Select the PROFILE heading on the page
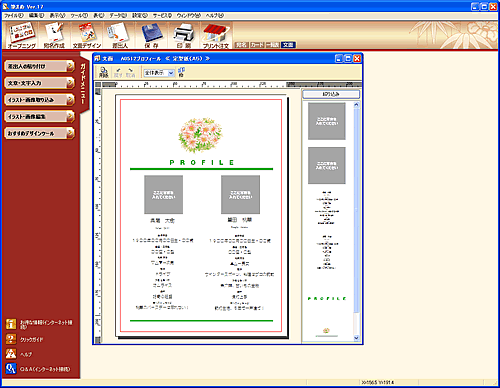Screen dimensions: 500x388 coord(202,162)
